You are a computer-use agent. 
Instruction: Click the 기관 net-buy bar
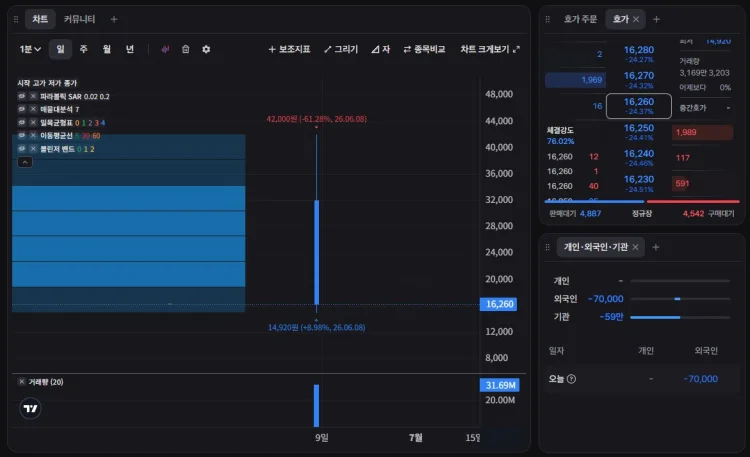pyautogui.click(x=680, y=317)
